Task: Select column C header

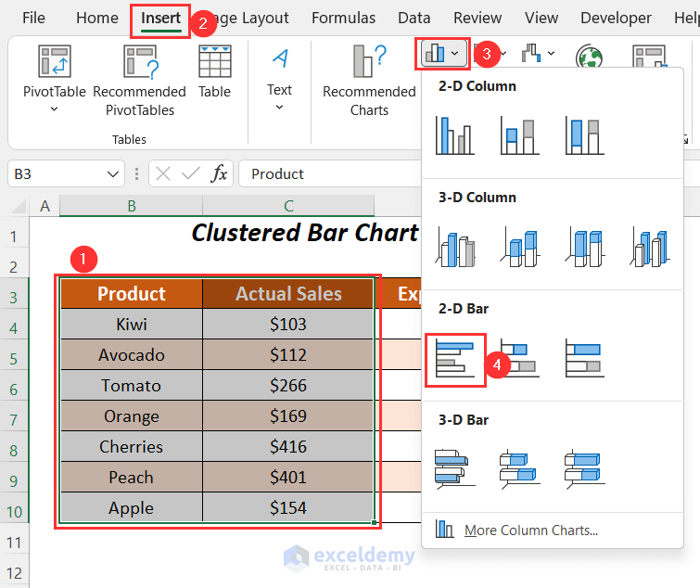Action: (x=288, y=206)
